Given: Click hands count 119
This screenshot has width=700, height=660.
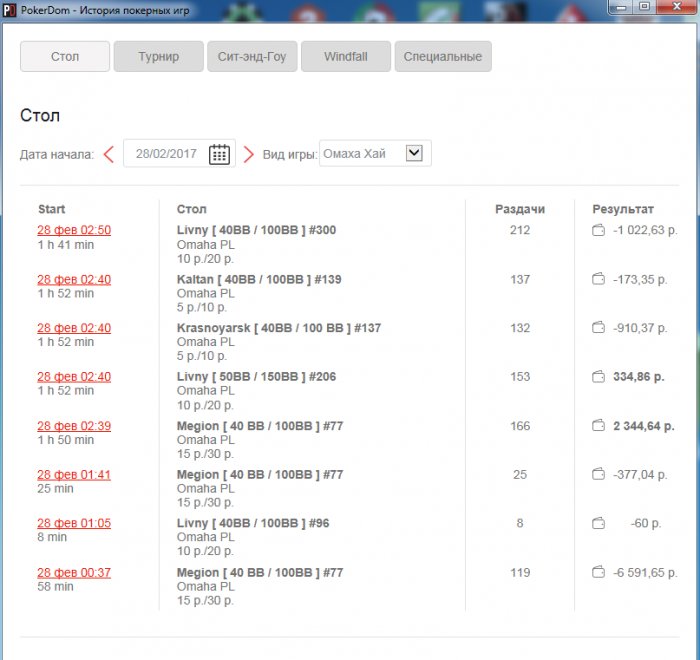Looking at the screenshot, I should pos(520,572).
